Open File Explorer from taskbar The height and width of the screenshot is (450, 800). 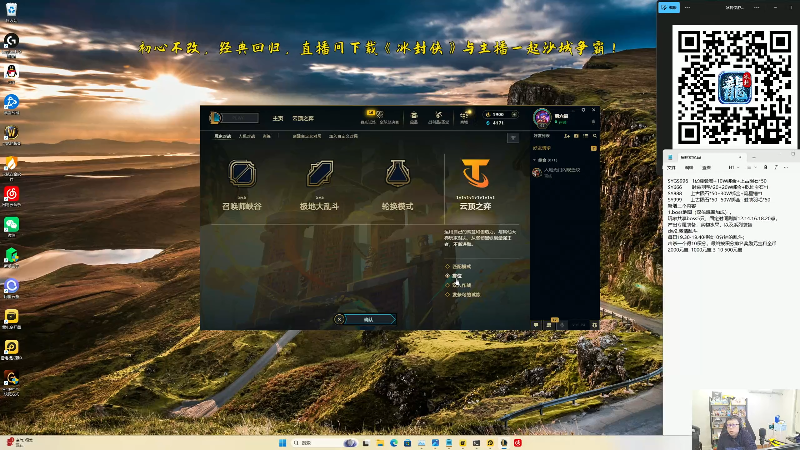coord(380,443)
